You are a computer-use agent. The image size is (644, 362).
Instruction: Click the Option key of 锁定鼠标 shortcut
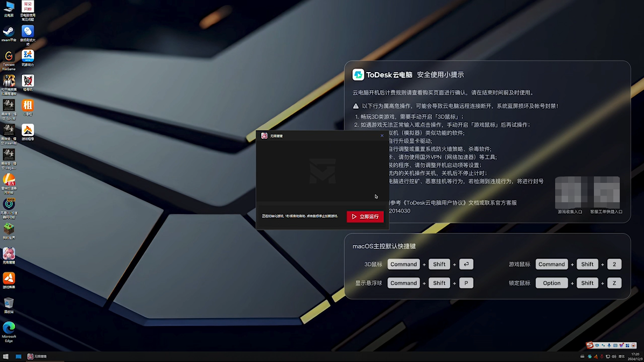[x=551, y=283]
